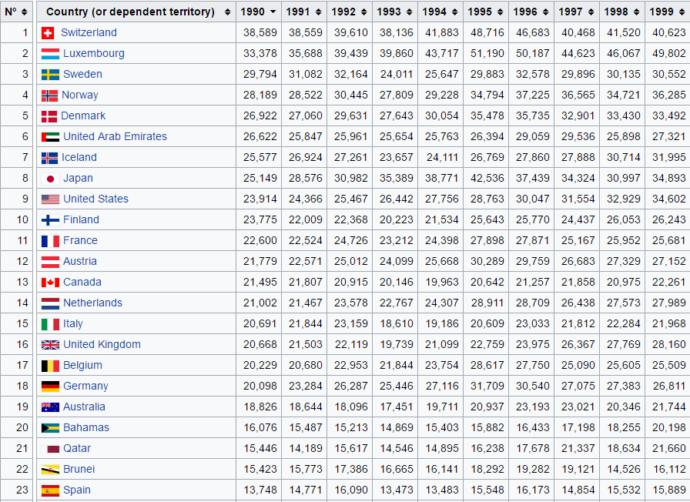
Task: Visit the Belgium link
Action: pos(83,365)
